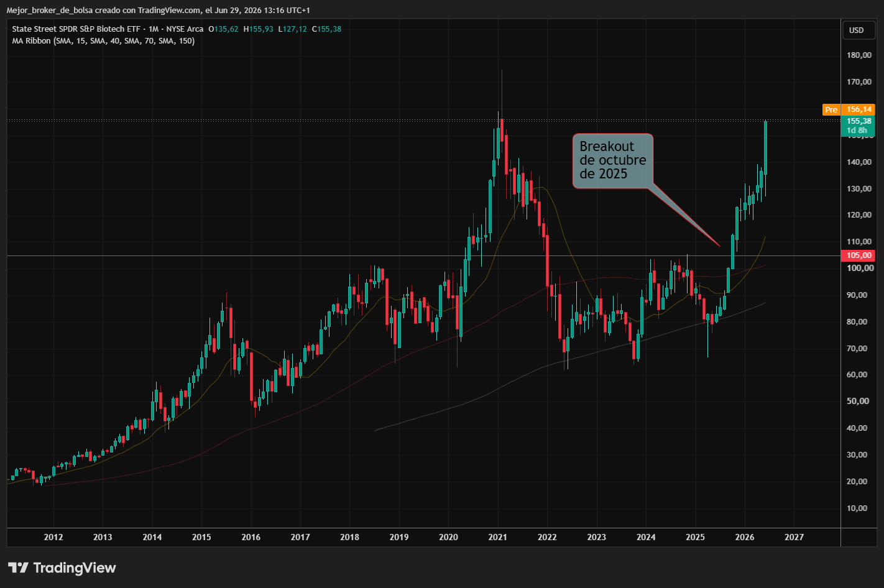Click the 2019 year on time axis
Image resolution: width=884 pixels, height=588 pixels.
pos(399,538)
